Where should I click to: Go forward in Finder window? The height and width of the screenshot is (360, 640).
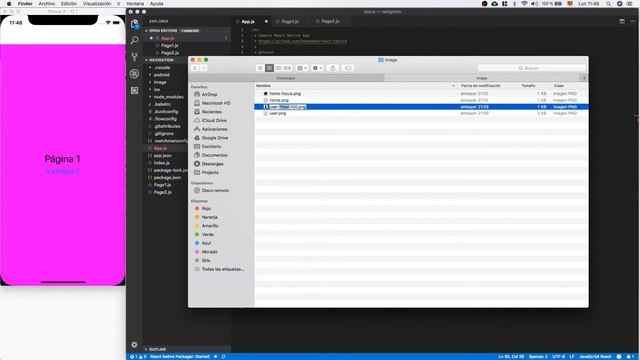pos(204,68)
